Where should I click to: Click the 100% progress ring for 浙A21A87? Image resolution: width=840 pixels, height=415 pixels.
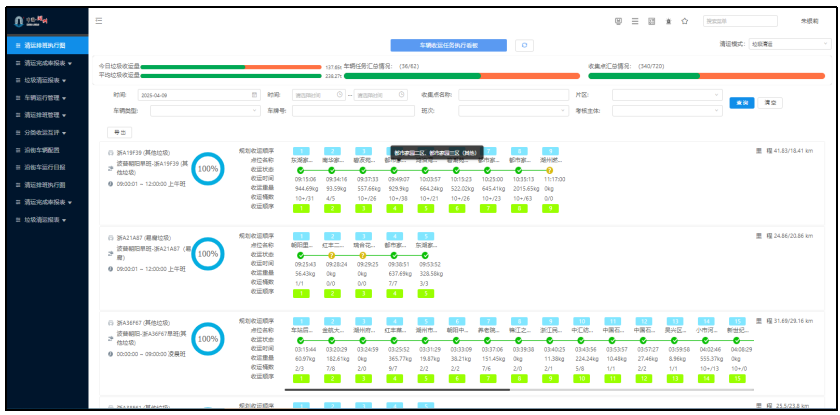point(207,254)
